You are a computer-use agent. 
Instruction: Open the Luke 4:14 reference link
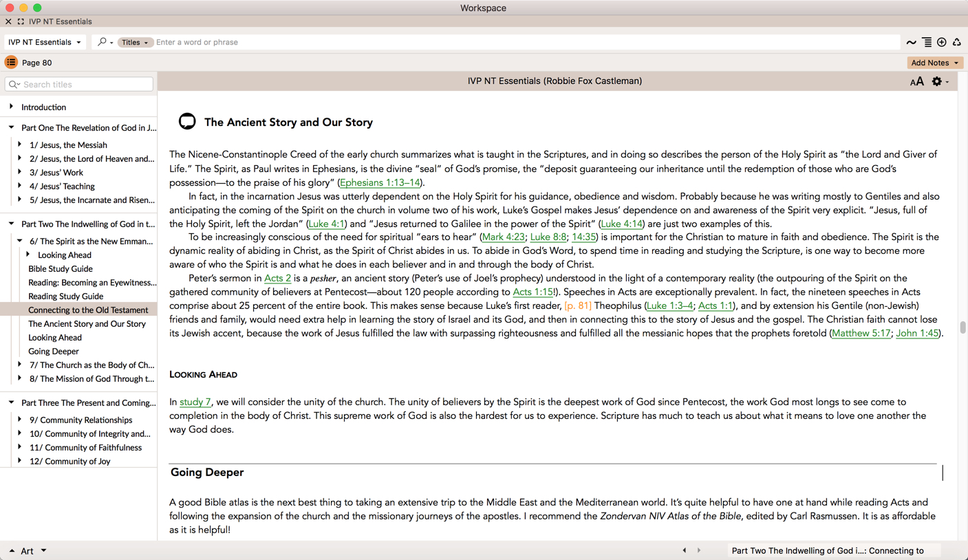pos(621,224)
